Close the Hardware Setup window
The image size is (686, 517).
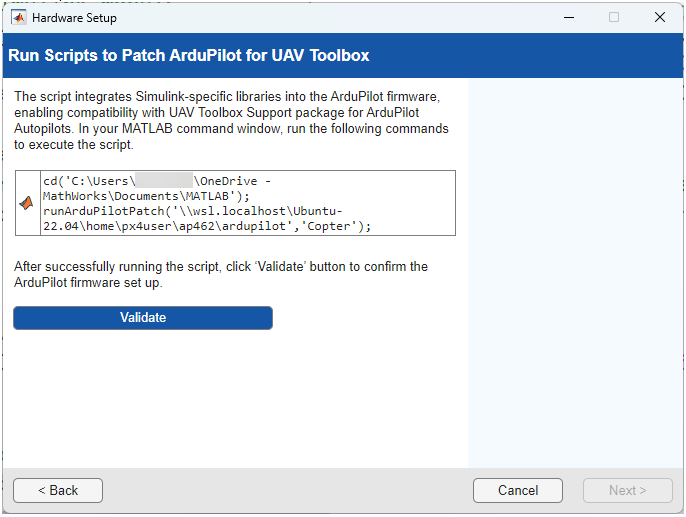[x=660, y=17]
